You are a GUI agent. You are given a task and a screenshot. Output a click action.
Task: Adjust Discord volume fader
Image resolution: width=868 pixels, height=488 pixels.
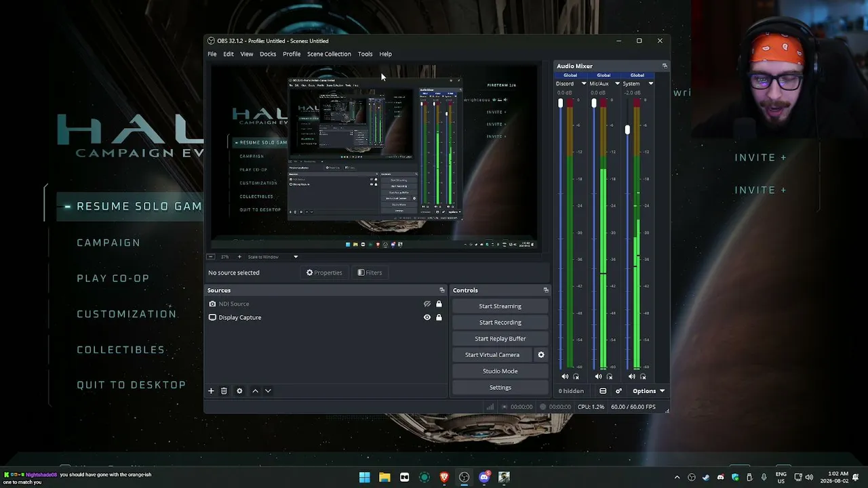[x=560, y=103]
